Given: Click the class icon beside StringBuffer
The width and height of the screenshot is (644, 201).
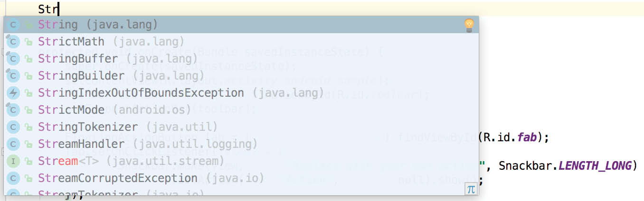Looking at the screenshot, I should (13, 59).
